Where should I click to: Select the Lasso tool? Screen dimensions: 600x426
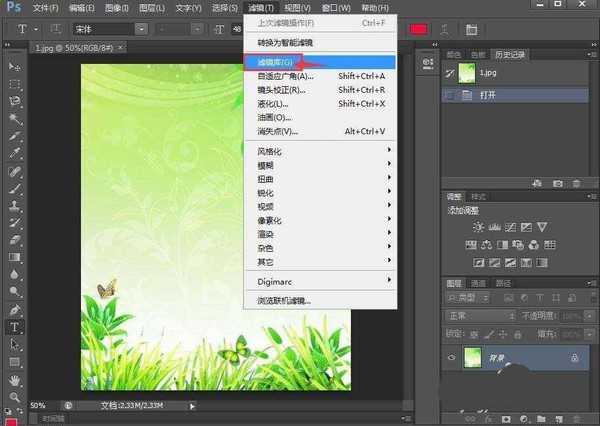[x=15, y=101]
